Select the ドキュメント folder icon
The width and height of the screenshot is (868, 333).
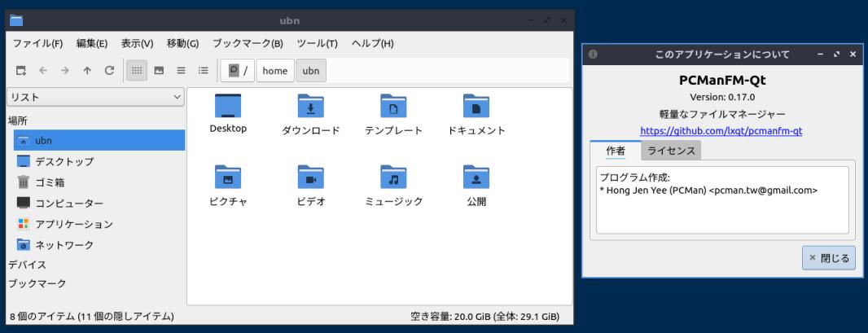tap(476, 106)
